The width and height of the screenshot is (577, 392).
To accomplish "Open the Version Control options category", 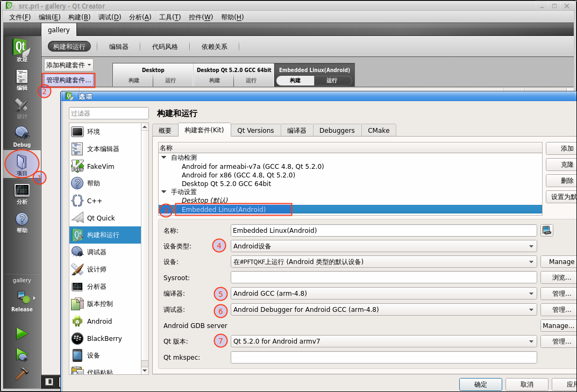I will tap(105, 304).
